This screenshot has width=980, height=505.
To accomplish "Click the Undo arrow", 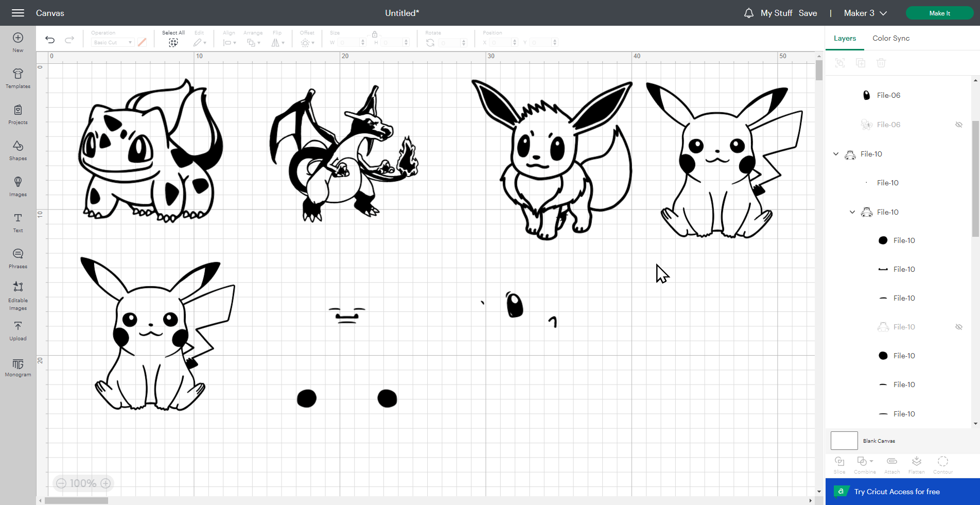I will (x=50, y=40).
